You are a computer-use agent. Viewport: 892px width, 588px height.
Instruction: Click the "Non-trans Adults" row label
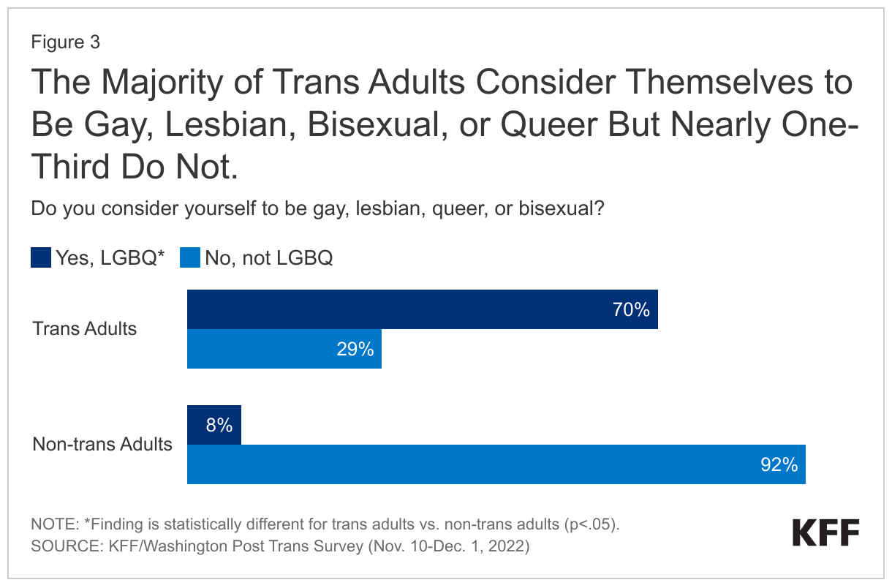pos(102,444)
